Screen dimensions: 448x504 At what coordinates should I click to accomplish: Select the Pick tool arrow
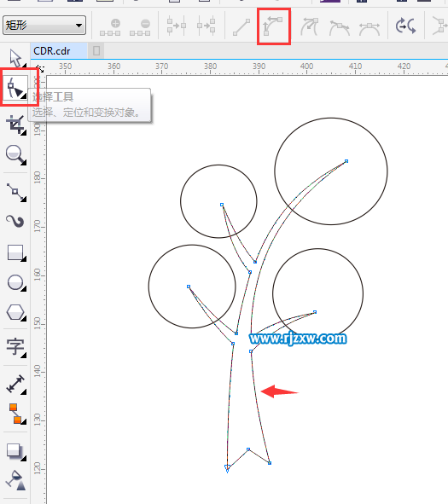coord(15,58)
